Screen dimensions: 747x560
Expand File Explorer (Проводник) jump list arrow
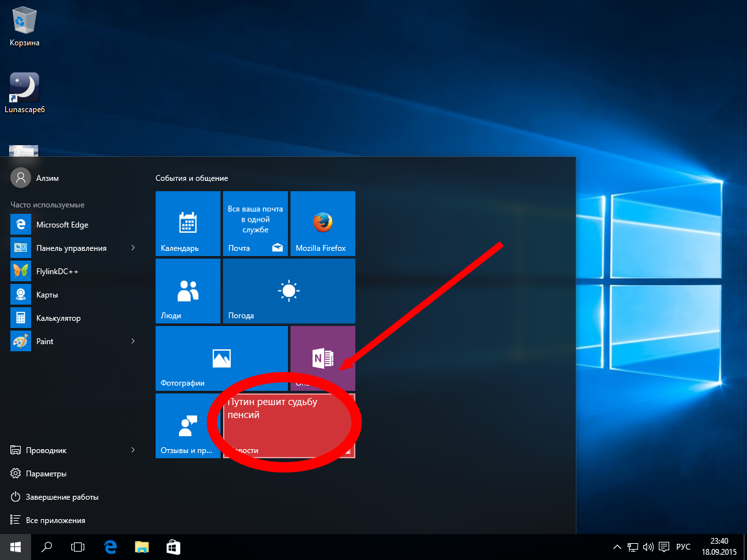tap(133, 450)
